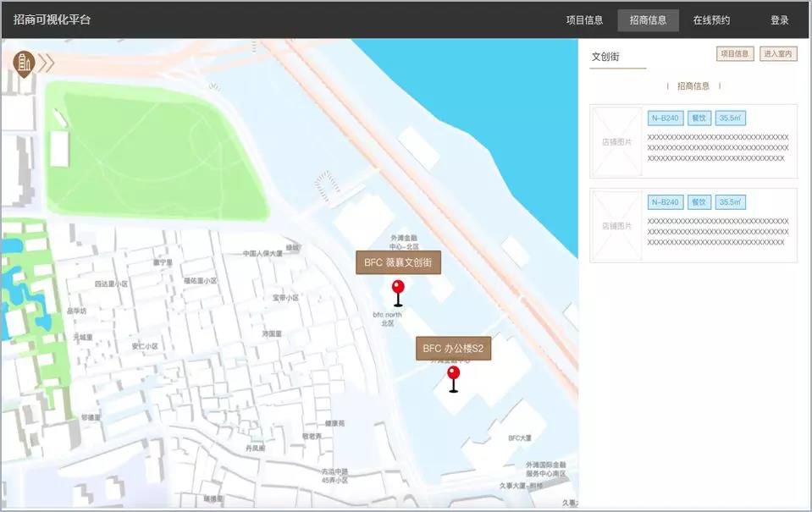Click the 招商信息 section heading in panel
The height and width of the screenshot is (512, 812).
pyautogui.click(x=693, y=85)
